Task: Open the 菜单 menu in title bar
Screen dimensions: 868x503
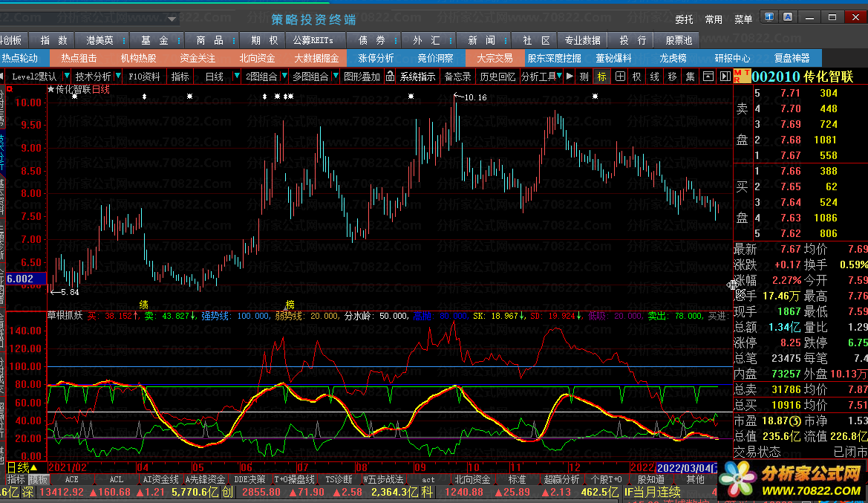Action: pos(743,19)
